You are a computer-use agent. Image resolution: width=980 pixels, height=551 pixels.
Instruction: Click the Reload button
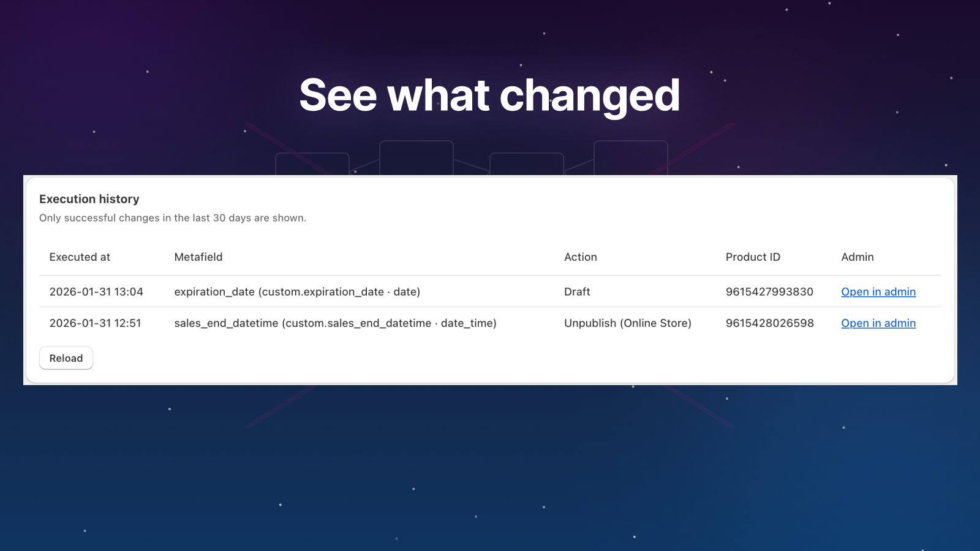click(x=66, y=358)
